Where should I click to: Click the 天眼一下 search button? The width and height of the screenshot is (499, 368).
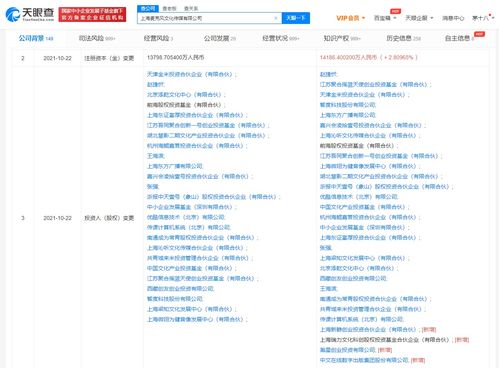tap(296, 18)
